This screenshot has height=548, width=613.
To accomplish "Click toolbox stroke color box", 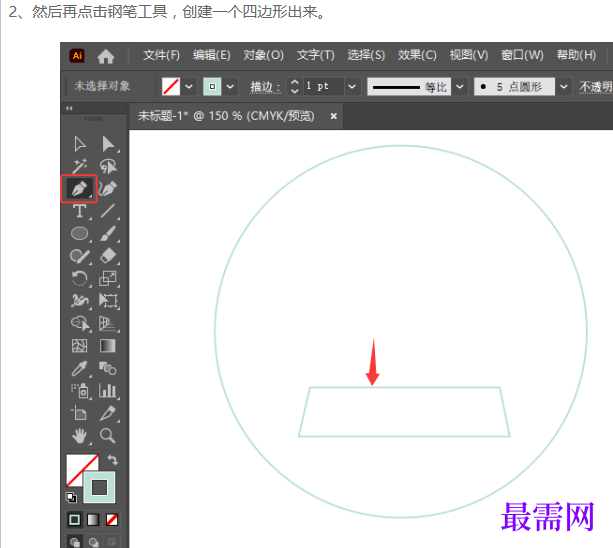I will click(99, 487).
